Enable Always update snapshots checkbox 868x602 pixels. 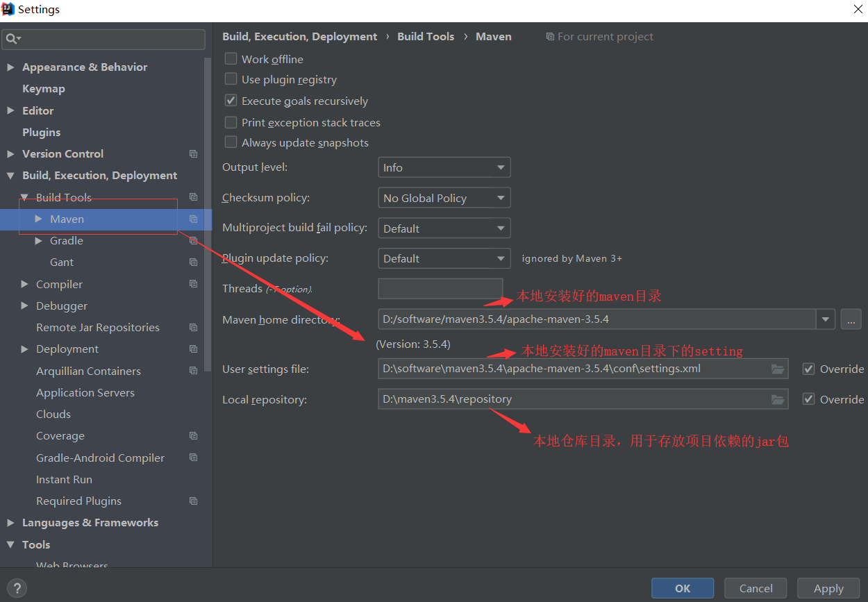pos(231,142)
